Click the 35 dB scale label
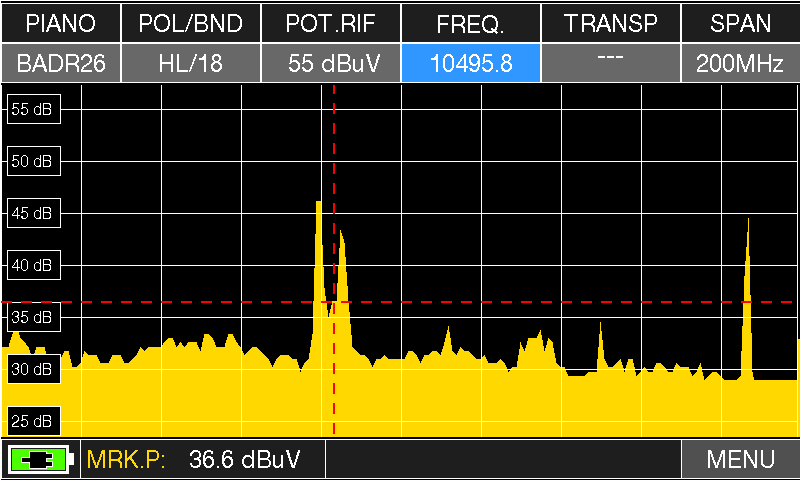 click(x=34, y=317)
